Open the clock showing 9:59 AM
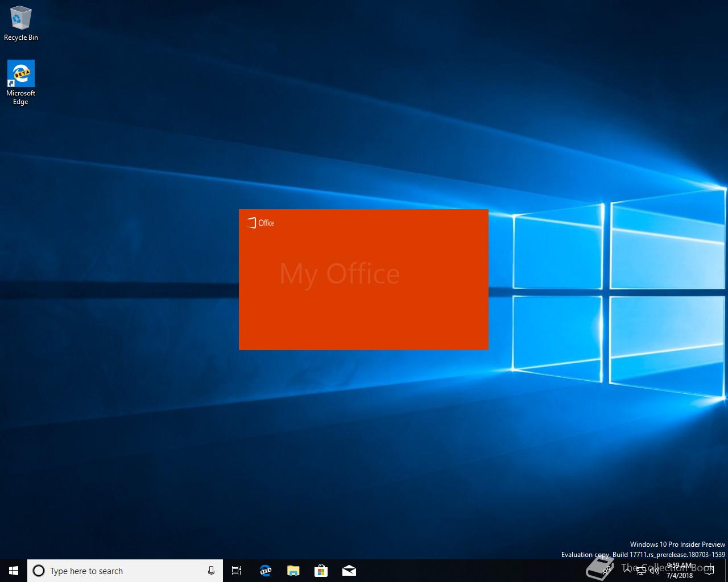 [x=680, y=571]
